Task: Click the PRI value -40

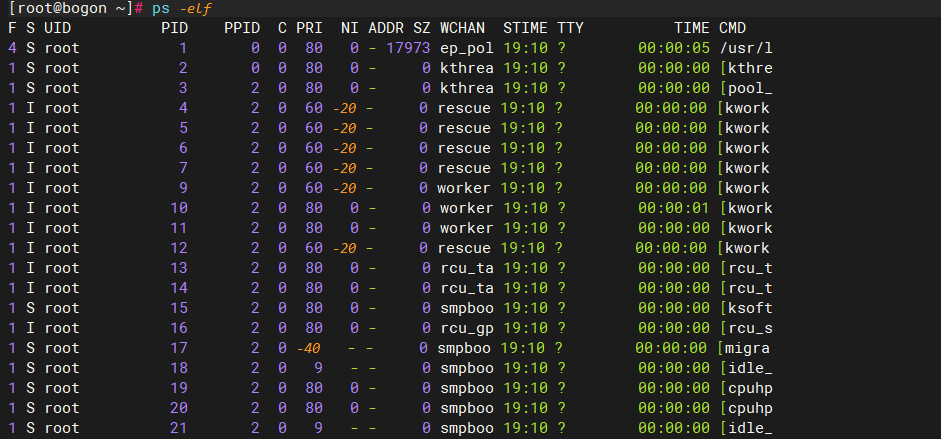Action: click(309, 348)
